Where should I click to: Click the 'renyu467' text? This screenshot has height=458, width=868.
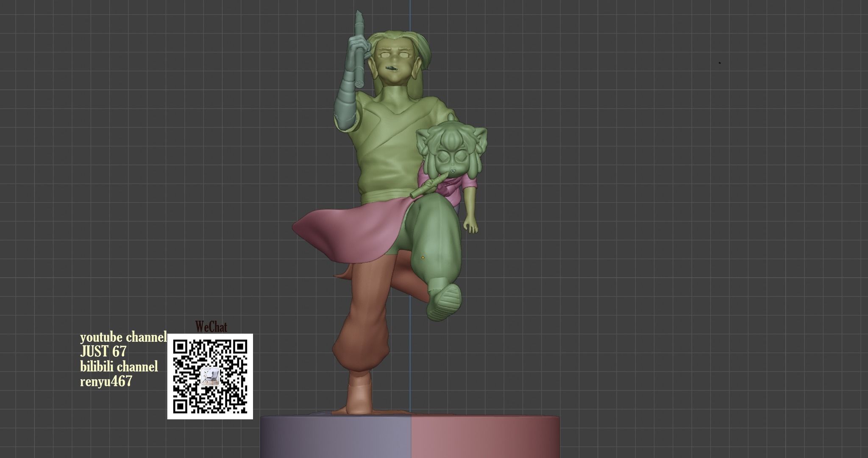pos(106,381)
